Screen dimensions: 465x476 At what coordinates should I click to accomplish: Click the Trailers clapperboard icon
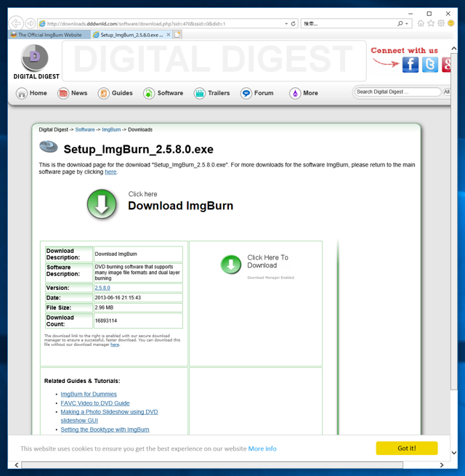200,93
